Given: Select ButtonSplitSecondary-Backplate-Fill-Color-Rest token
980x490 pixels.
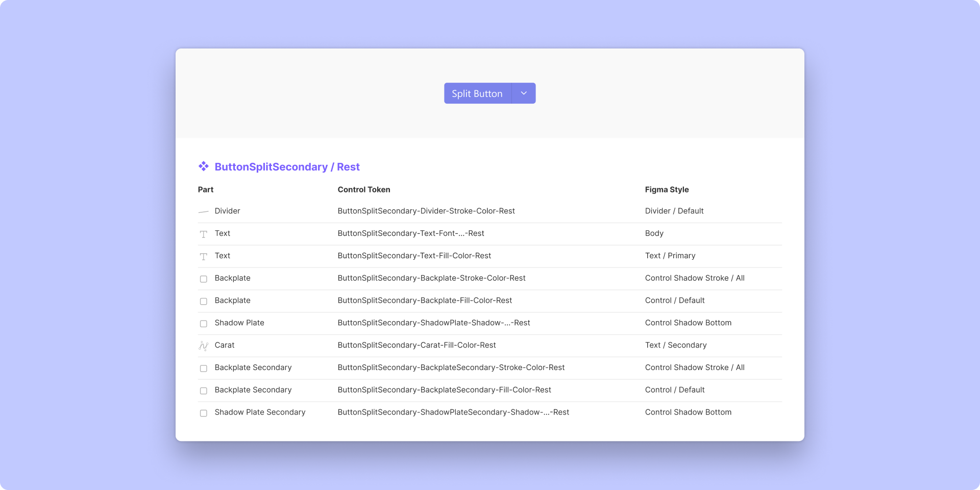Looking at the screenshot, I should 425,301.
